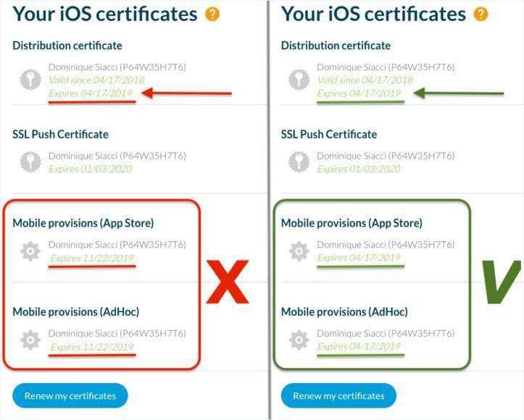524x420 pixels.
Task: Click right 'Distribution certificate' heading
Action: pos(336,46)
